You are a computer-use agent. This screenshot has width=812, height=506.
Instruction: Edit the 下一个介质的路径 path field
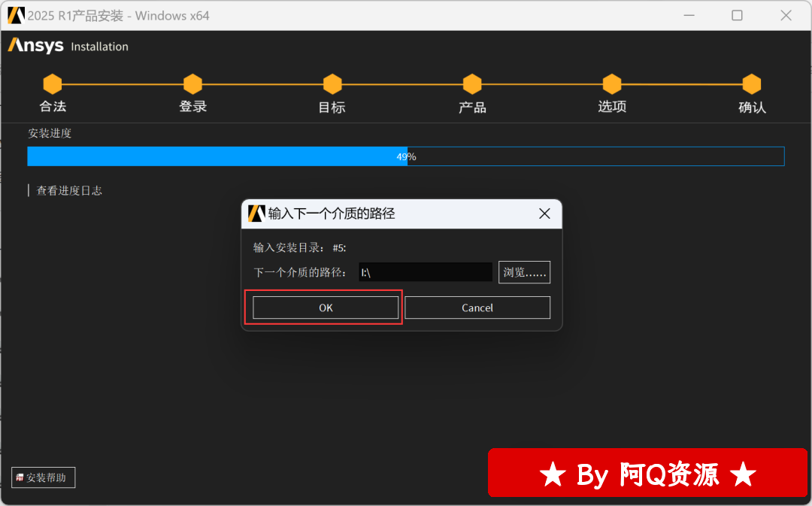(x=425, y=272)
